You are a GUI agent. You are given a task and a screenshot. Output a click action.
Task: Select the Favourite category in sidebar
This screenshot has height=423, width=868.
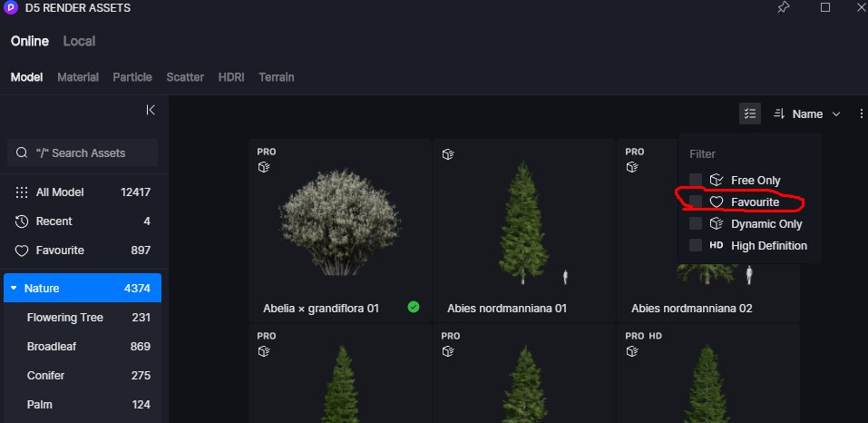[83, 251]
